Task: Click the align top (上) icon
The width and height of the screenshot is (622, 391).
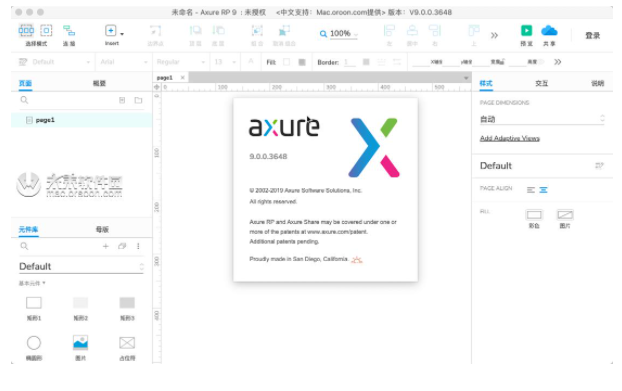Action: point(474,31)
